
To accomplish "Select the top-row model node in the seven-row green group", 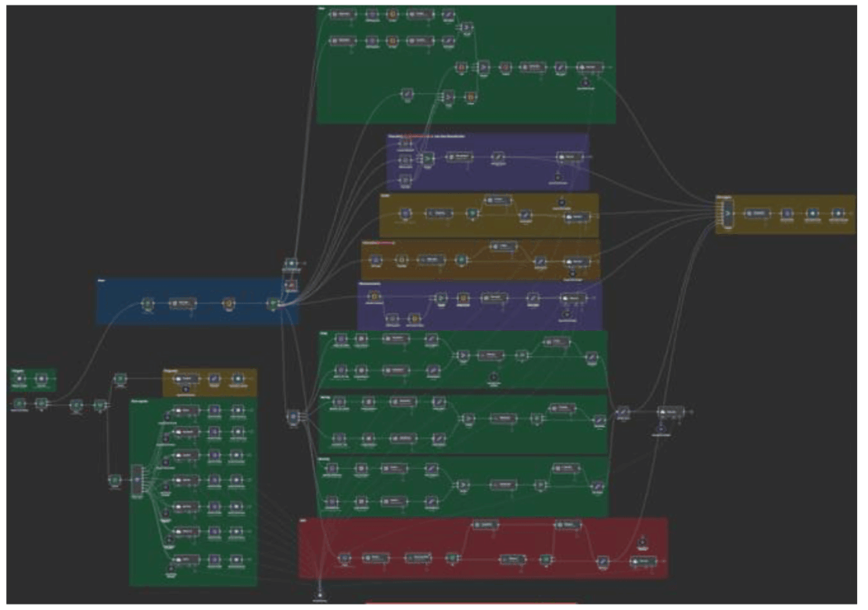I will tap(185, 411).
